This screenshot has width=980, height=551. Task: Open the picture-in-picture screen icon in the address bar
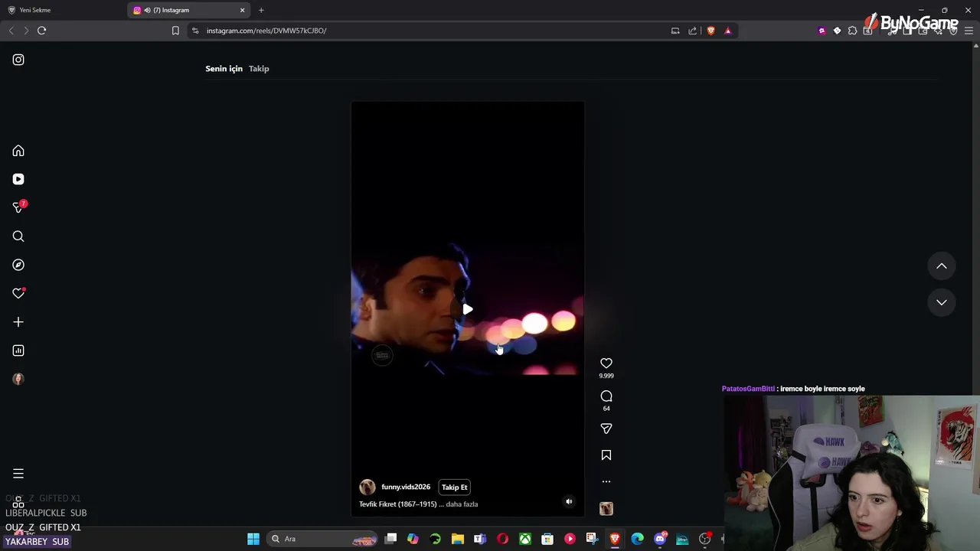(x=675, y=31)
